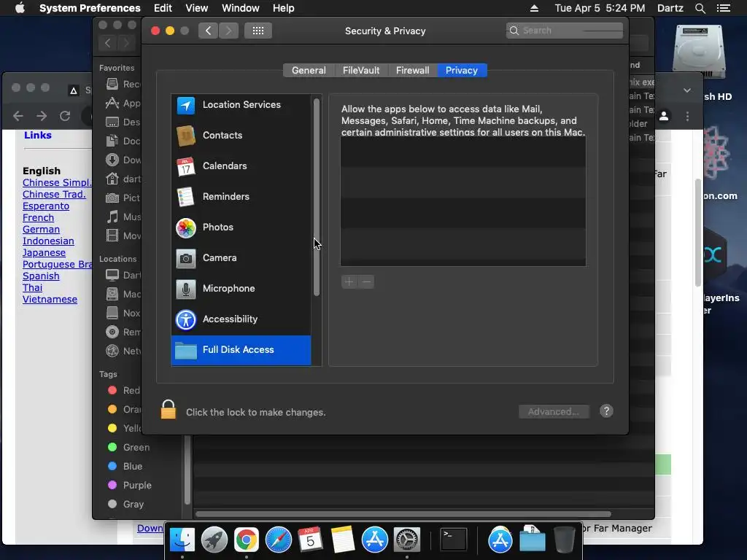Open the Vietnamese language link in browser
Screen dimensions: 747x560
(50, 300)
